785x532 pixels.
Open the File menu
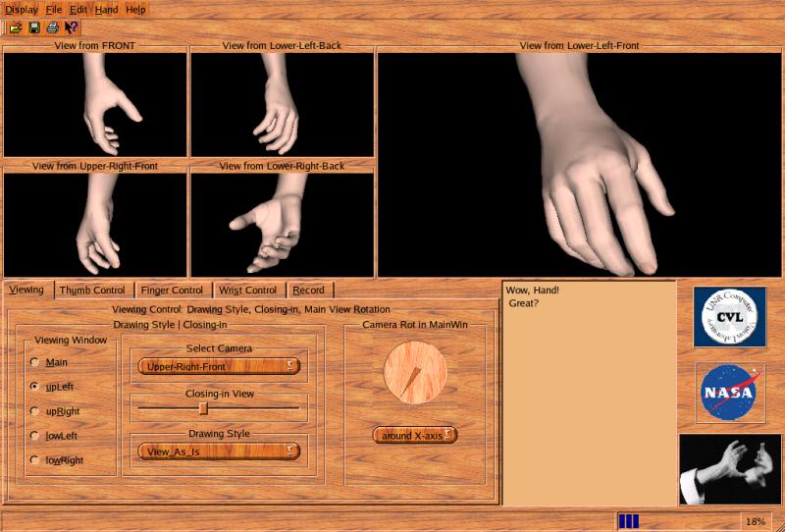point(54,10)
